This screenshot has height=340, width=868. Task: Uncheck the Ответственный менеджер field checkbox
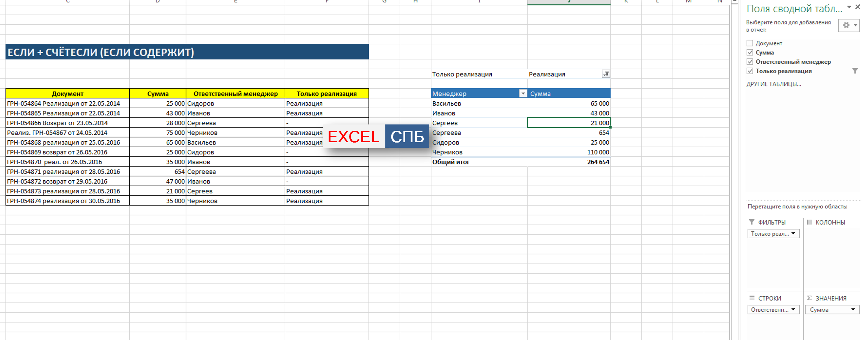750,62
